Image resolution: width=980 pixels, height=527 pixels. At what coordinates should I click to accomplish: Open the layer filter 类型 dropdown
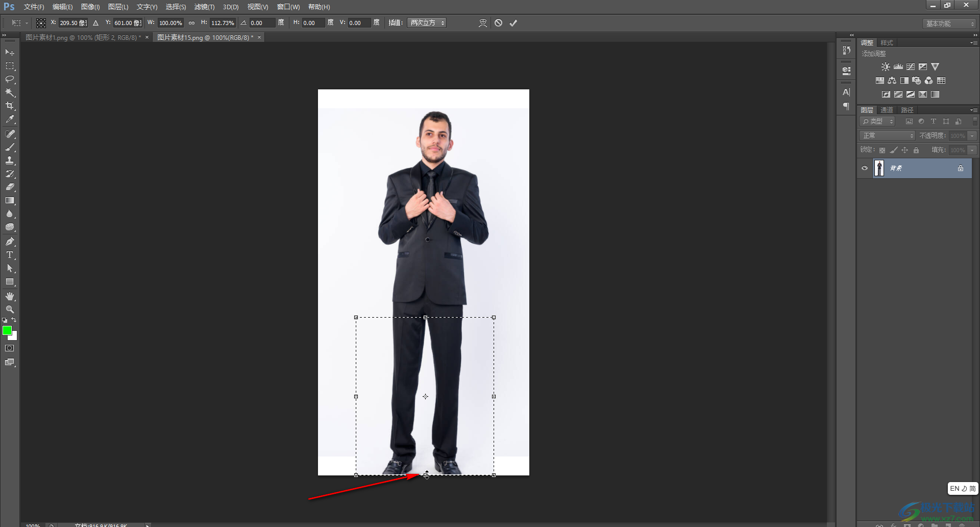point(877,122)
